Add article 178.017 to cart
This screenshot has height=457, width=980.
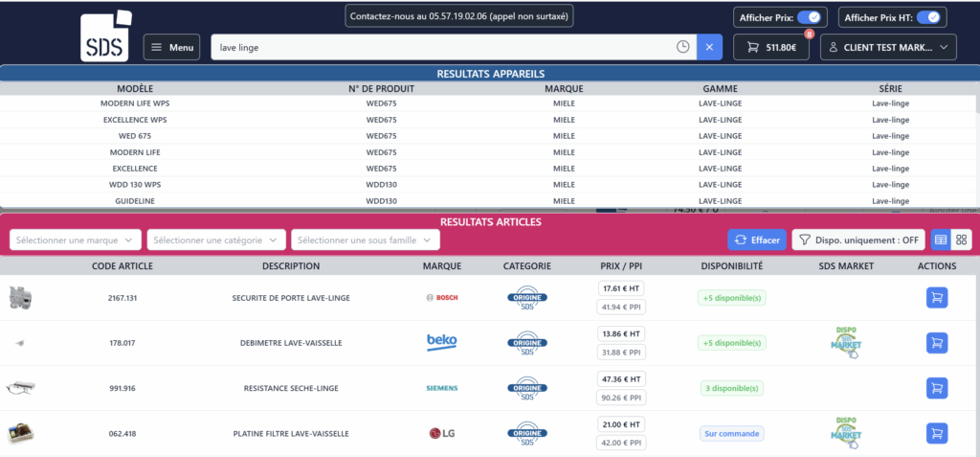pyautogui.click(x=937, y=343)
